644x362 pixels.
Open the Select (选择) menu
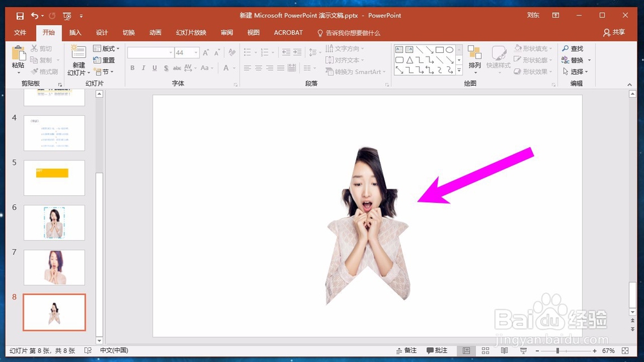pos(575,71)
